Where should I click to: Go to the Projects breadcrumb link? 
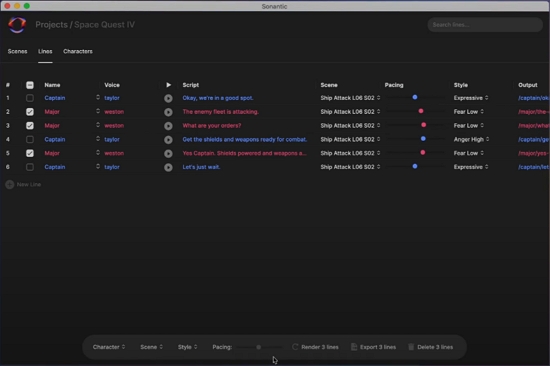click(x=52, y=25)
